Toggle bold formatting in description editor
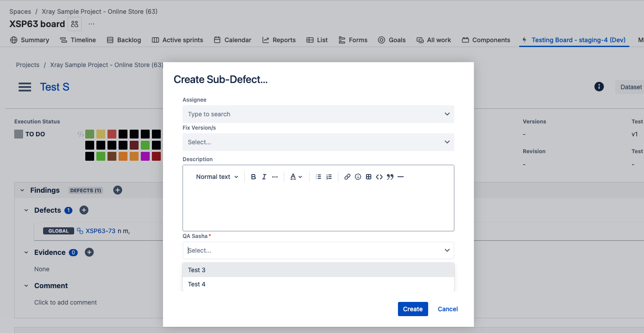The height and width of the screenshot is (333, 644). pos(253,177)
